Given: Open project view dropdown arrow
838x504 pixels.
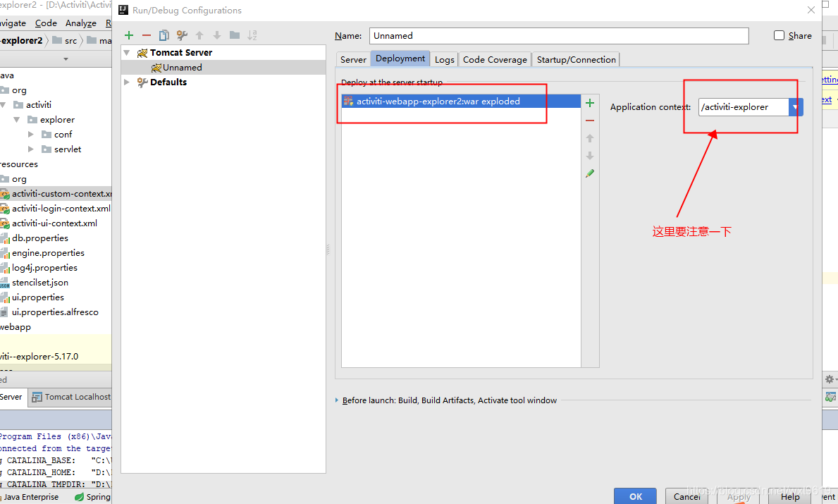Looking at the screenshot, I should 66,59.
